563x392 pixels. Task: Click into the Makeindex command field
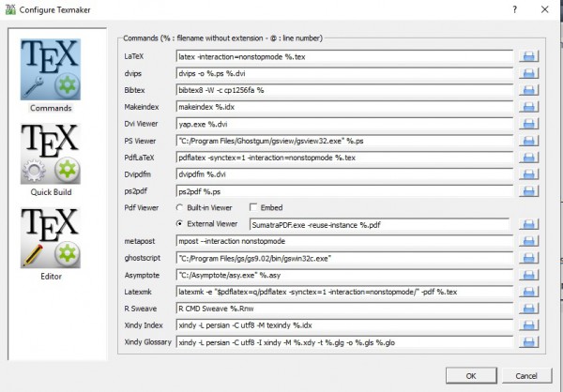pos(343,107)
